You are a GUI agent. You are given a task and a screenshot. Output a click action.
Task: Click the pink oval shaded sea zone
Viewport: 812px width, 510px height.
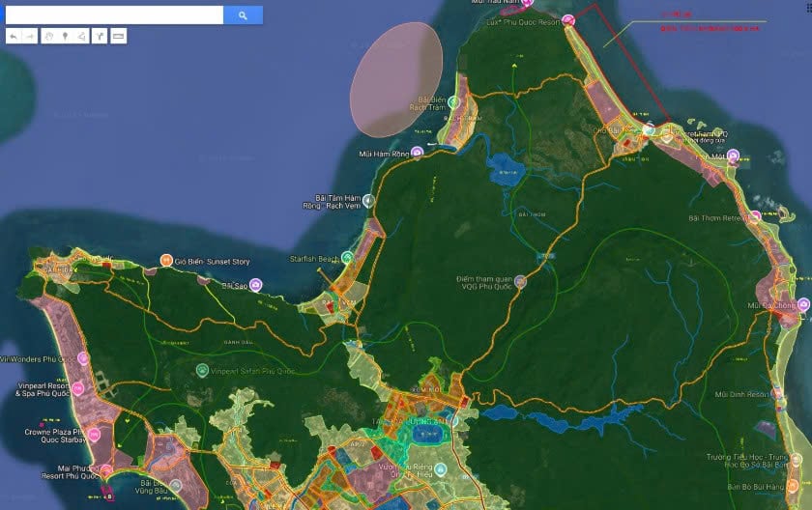tap(395, 77)
